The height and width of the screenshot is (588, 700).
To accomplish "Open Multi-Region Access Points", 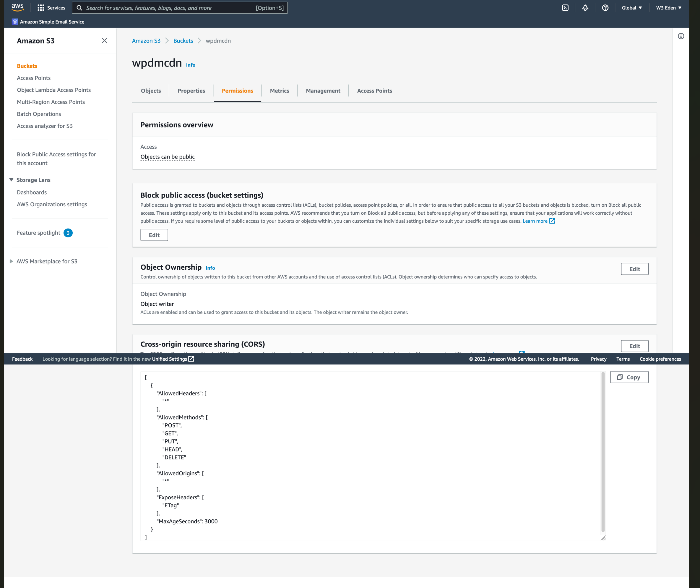I will 51,102.
